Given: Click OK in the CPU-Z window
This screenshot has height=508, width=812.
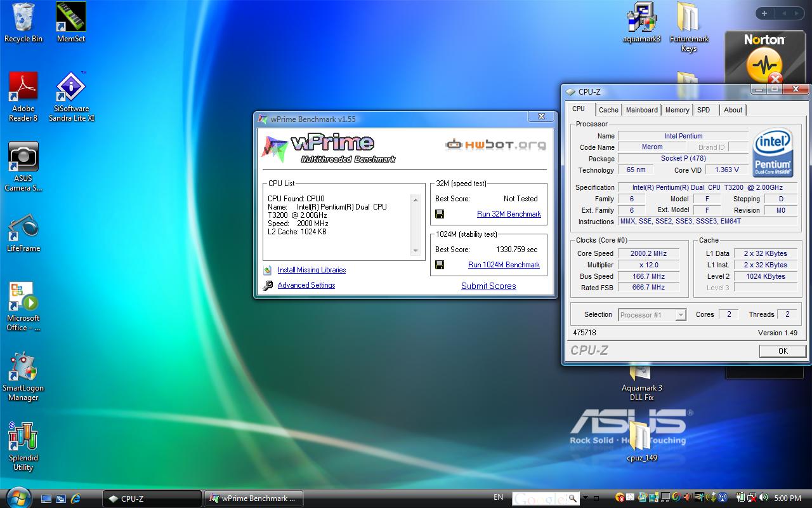Looking at the screenshot, I should coord(783,351).
